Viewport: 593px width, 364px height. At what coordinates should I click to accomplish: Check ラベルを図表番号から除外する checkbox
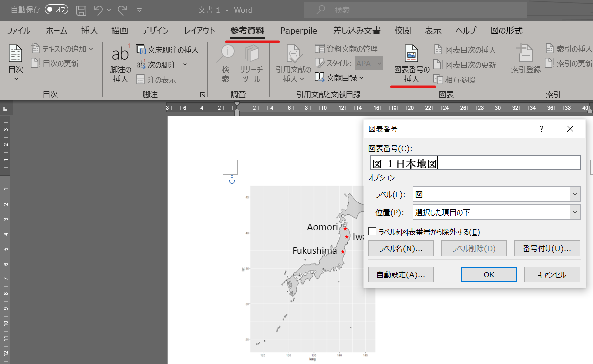pyautogui.click(x=373, y=232)
